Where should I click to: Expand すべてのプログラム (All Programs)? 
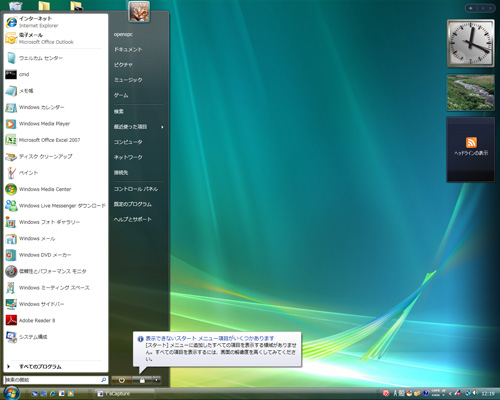pyautogui.click(x=56, y=367)
